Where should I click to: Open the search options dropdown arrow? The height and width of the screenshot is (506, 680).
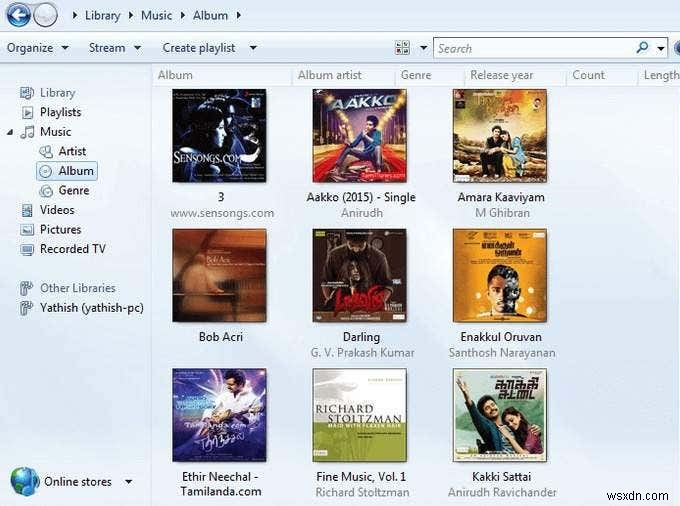661,48
